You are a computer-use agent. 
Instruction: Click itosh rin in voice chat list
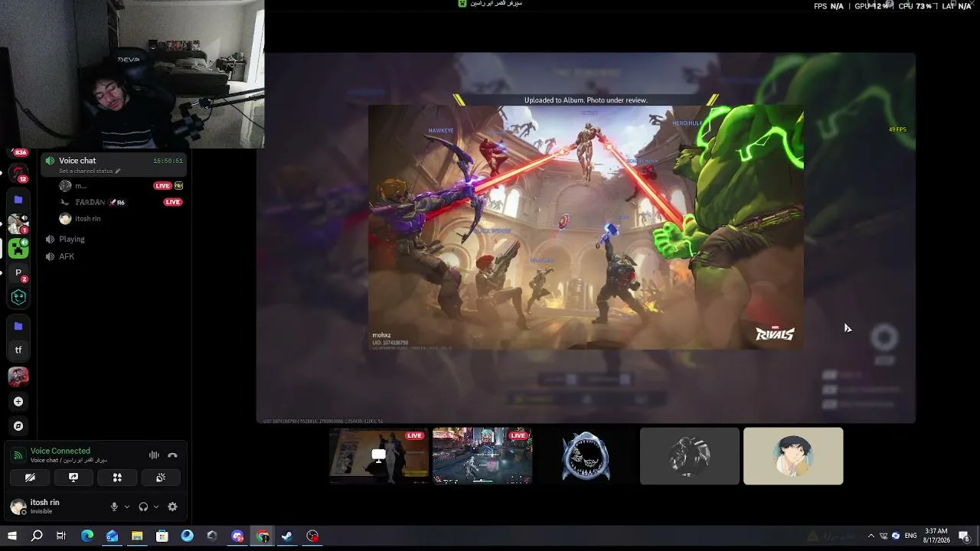(87, 219)
